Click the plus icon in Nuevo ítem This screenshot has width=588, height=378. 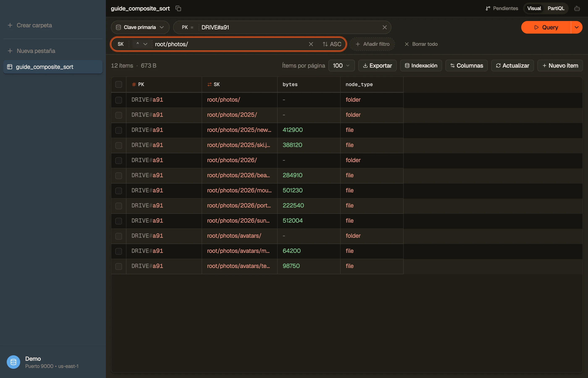coord(544,66)
